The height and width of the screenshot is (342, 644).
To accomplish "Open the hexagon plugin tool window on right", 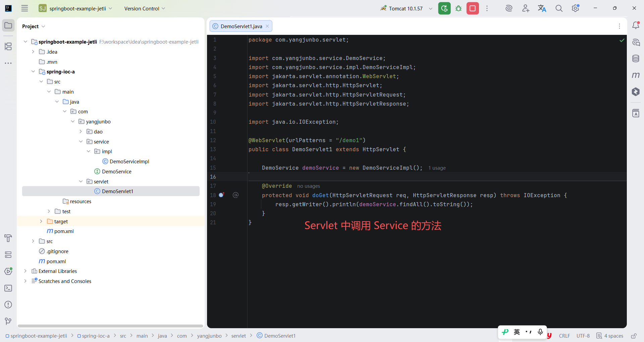I will (x=636, y=92).
